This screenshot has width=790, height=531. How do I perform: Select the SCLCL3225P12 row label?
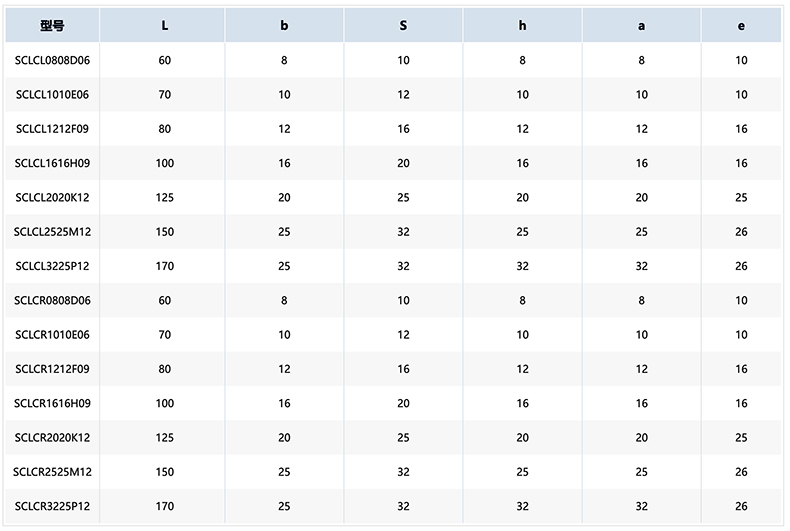53,266
